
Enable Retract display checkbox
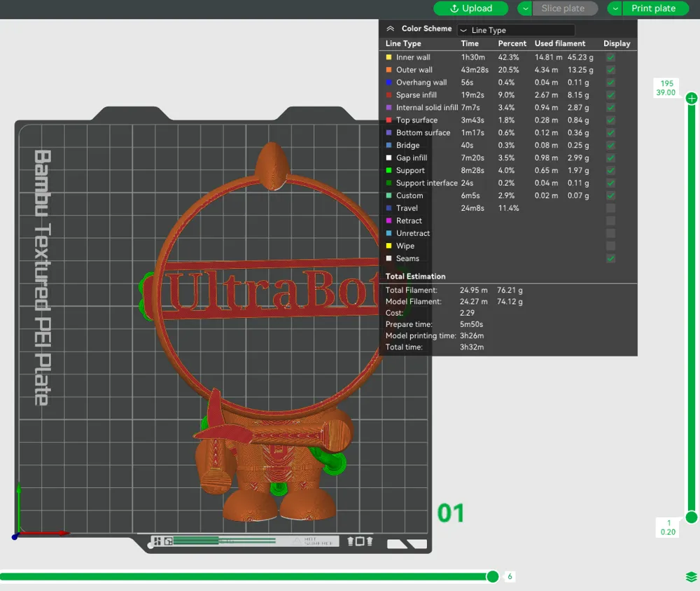[x=610, y=221]
